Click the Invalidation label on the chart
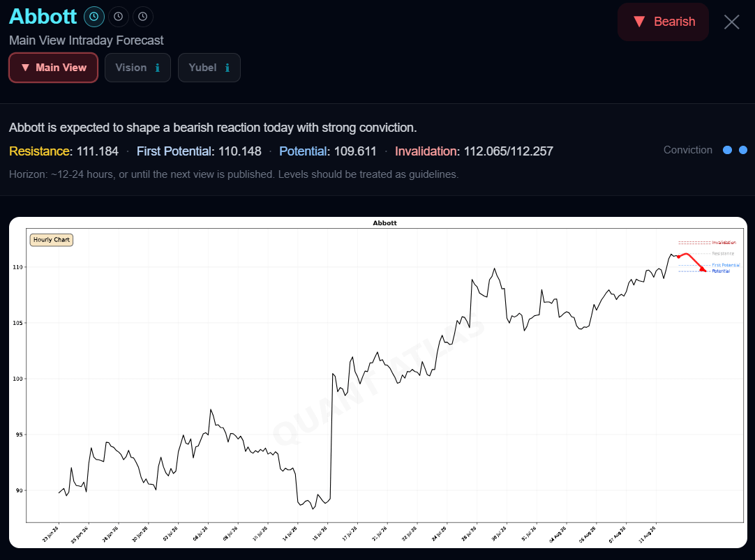 point(724,243)
